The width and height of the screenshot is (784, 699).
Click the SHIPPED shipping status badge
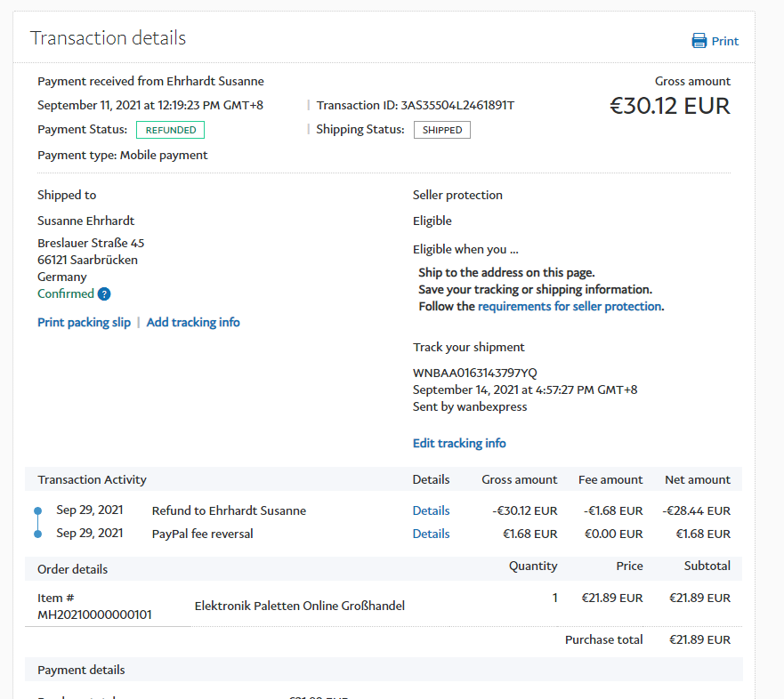pyautogui.click(x=442, y=130)
